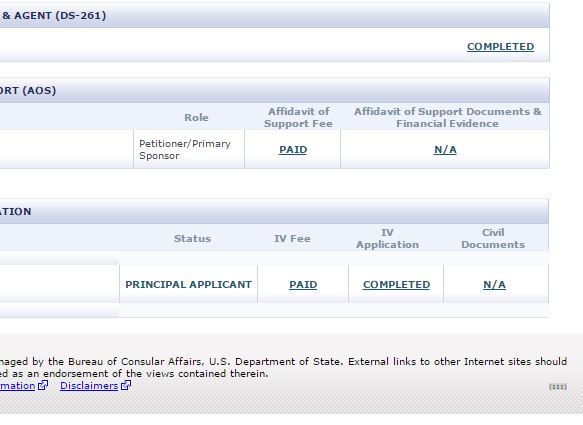The image size is (583, 425).
Task: Open the Disclaimers footer link
Action: (x=89, y=386)
